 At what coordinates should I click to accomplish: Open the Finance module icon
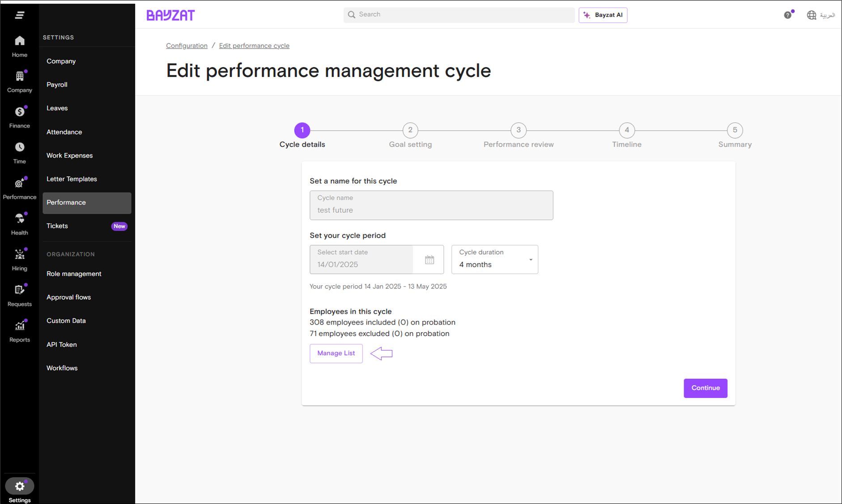[x=19, y=112]
